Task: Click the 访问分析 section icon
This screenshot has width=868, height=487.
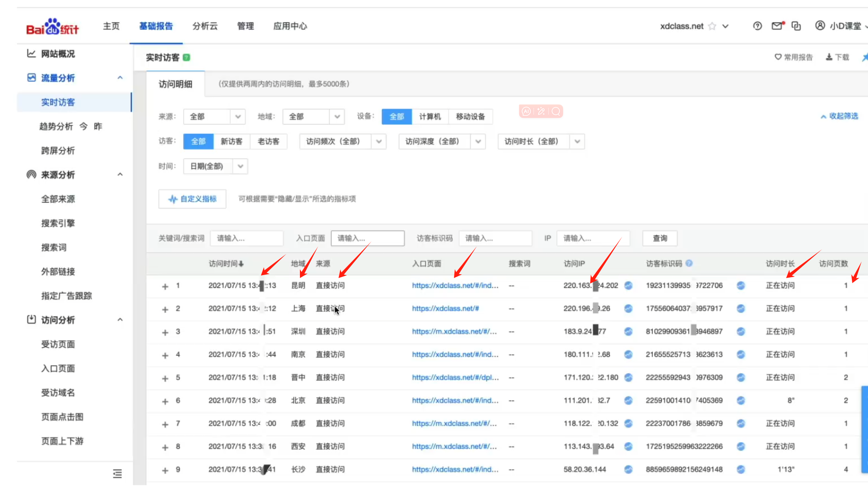Action: (31, 320)
